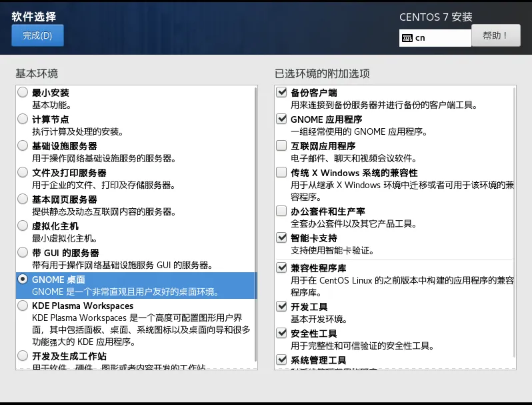Click the description 执行计算及处理的安装。

click(78, 131)
